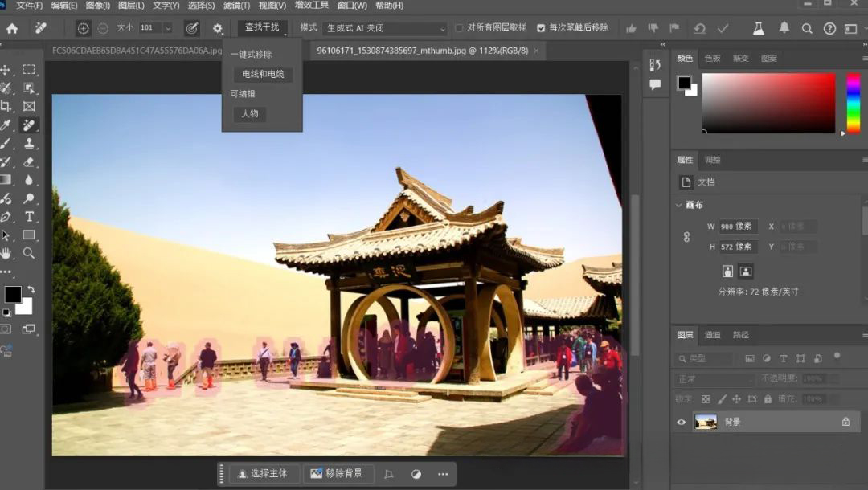Select add-to-selection brush mode plus circle icon
868x490 pixels.
pyautogui.click(x=83, y=28)
